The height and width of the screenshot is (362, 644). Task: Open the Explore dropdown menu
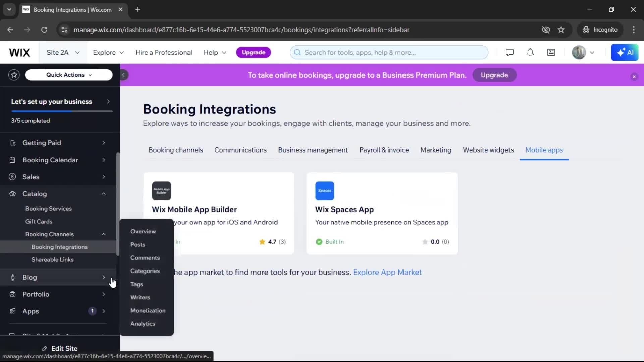pos(108,52)
